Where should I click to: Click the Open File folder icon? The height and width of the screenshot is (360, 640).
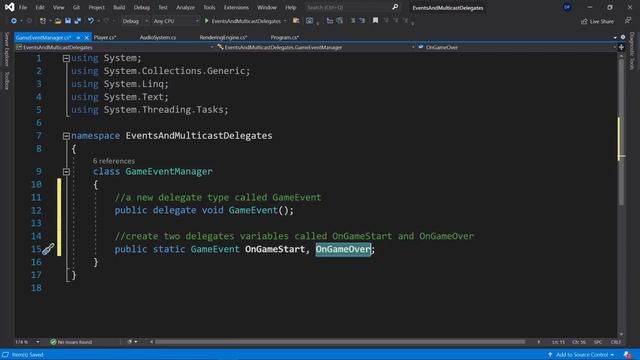[x=58, y=21]
